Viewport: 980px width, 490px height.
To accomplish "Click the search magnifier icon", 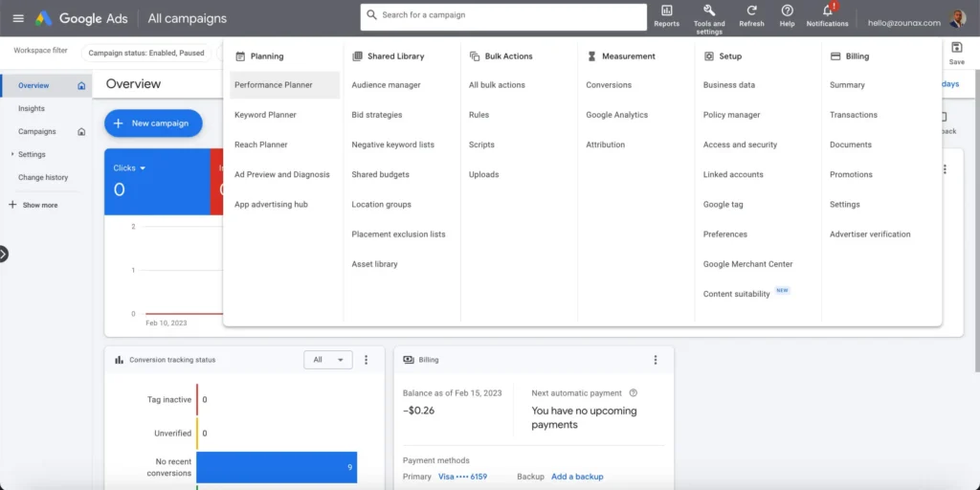I will tap(372, 15).
